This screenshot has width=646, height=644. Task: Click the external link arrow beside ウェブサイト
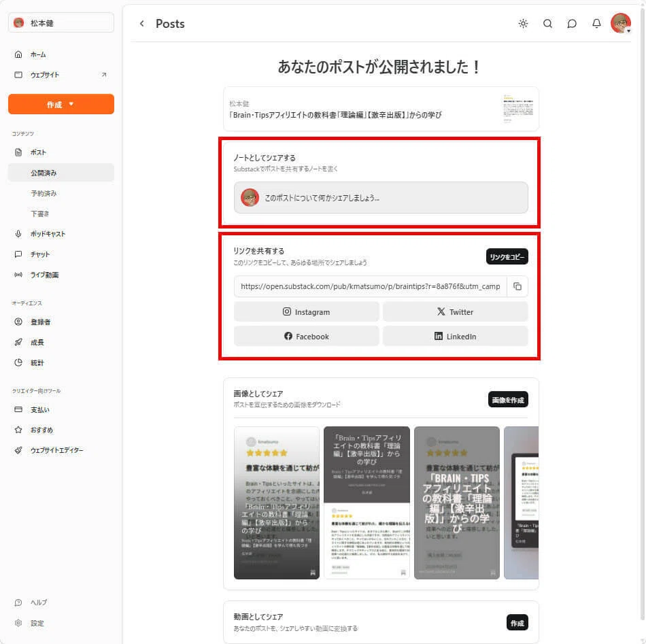click(x=104, y=75)
